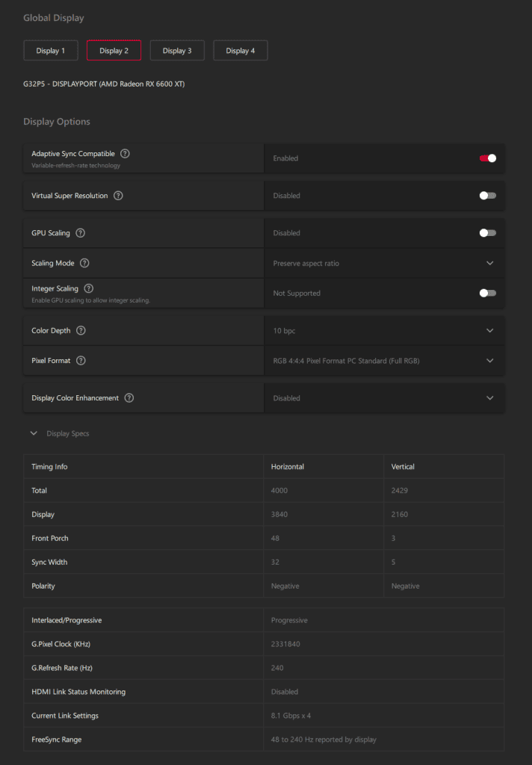
Task: Enable Virtual Super Resolution toggle
Action: click(x=487, y=196)
